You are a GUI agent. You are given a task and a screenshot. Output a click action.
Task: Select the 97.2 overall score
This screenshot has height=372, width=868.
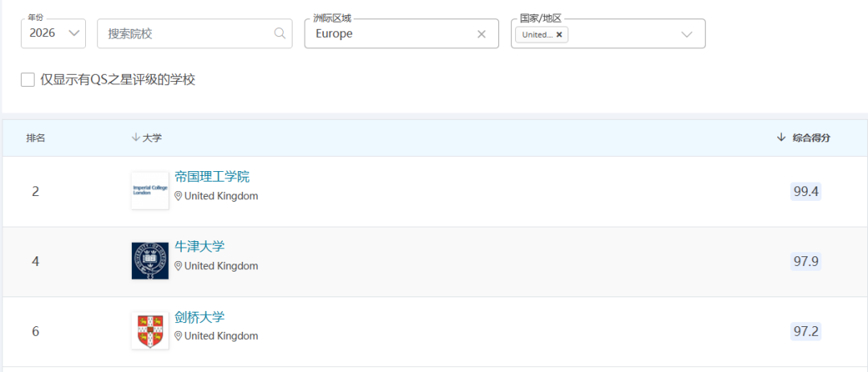click(806, 331)
